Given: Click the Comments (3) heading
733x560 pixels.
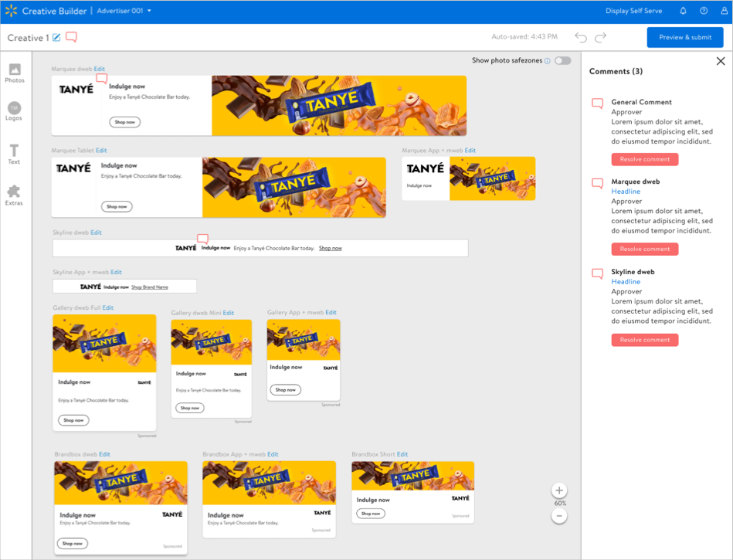Looking at the screenshot, I should click(x=616, y=71).
